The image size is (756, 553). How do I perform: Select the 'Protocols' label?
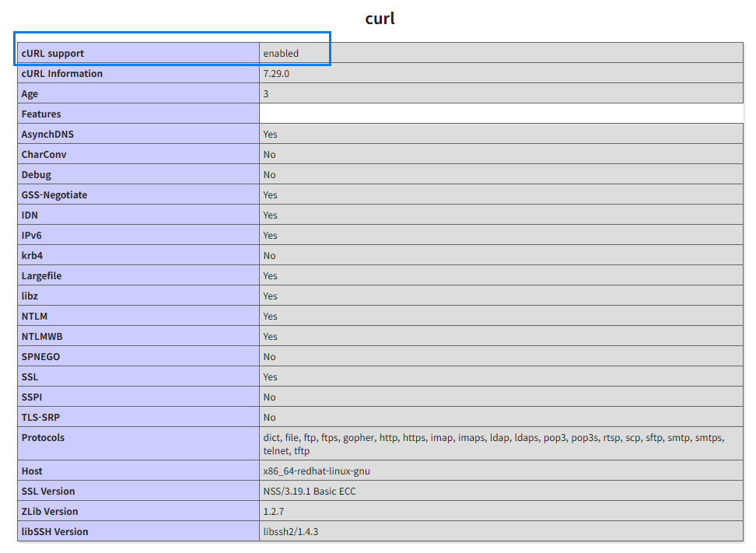(43, 438)
